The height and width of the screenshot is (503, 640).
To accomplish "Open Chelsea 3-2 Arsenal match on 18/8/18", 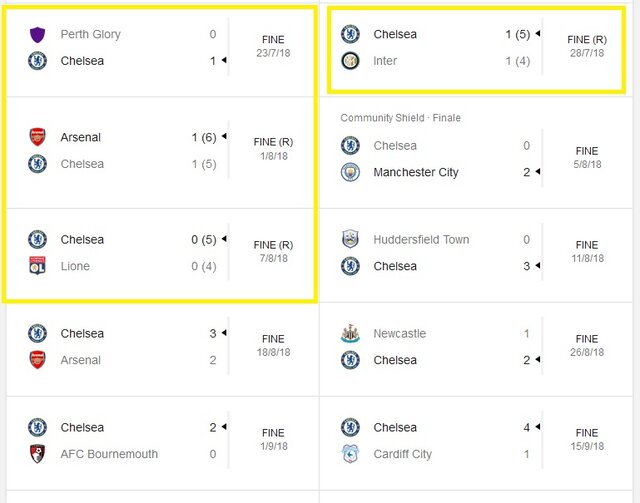I will [162, 349].
